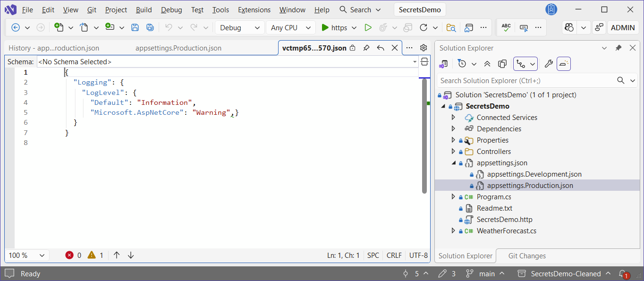Open the https launch profile dropdown arrow

(x=354, y=28)
